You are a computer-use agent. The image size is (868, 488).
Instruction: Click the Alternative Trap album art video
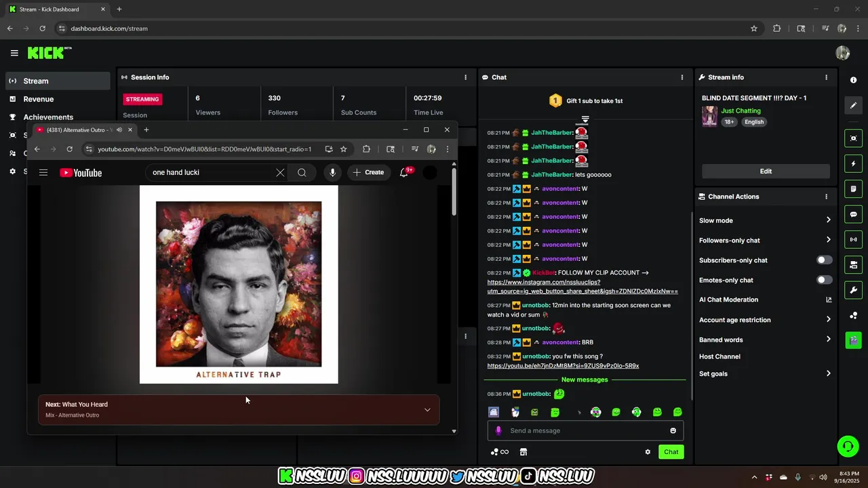click(239, 285)
